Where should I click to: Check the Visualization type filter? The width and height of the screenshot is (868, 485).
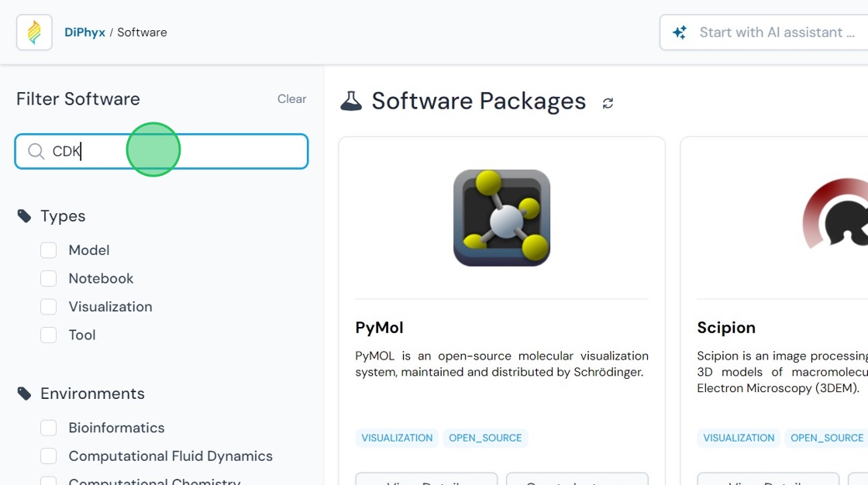48,307
